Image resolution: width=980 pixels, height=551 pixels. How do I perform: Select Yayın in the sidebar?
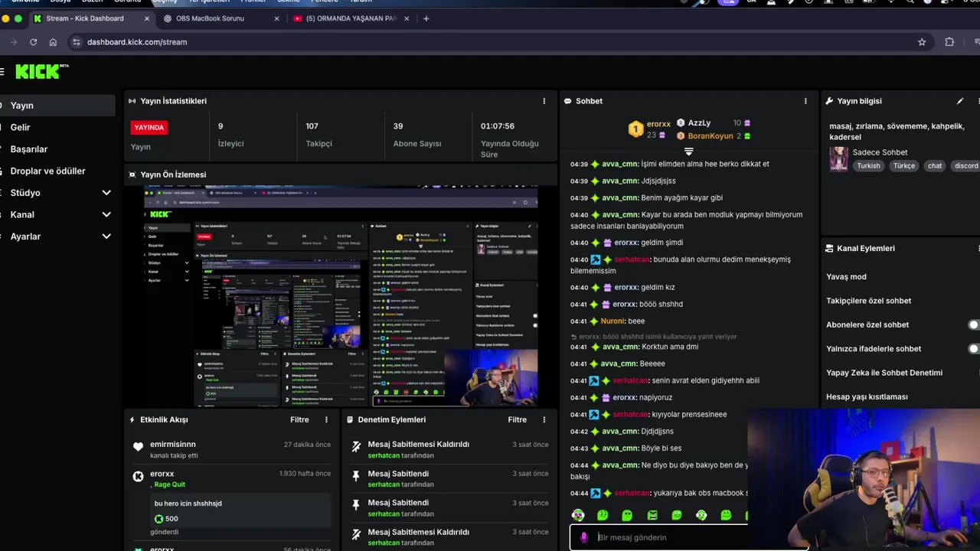(x=57, y=106)
